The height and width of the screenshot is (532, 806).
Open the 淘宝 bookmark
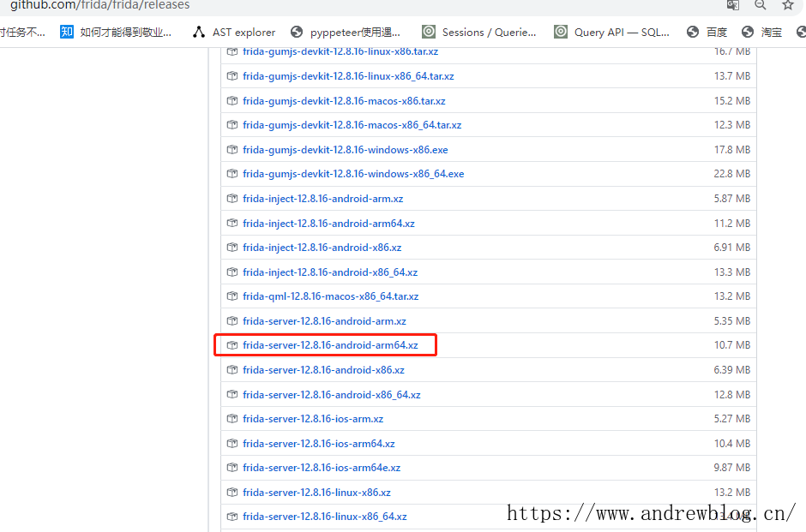pyautogui.click(x=761, y=32)
